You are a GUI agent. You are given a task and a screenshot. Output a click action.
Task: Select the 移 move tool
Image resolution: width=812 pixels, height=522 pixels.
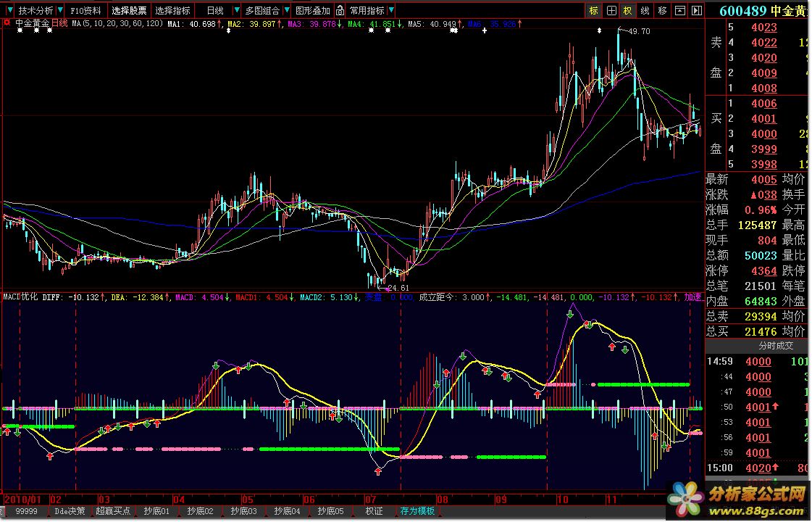click(662, 10)
